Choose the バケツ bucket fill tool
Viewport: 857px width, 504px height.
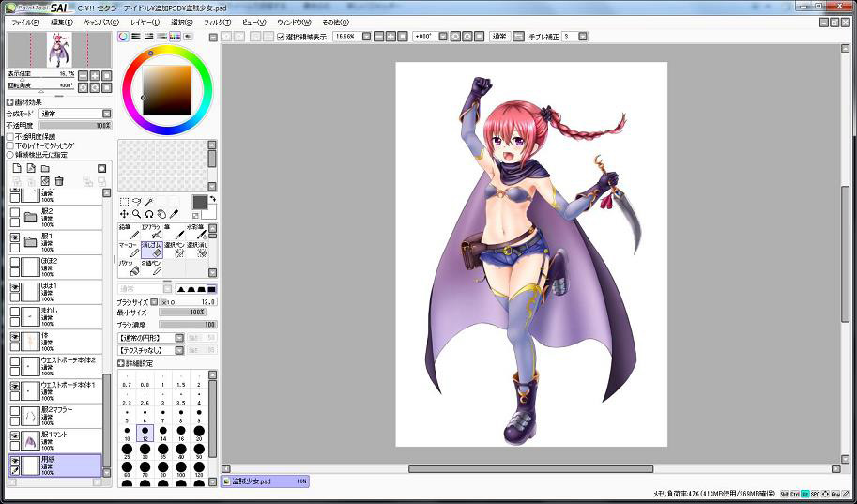[x=129, y=267]
